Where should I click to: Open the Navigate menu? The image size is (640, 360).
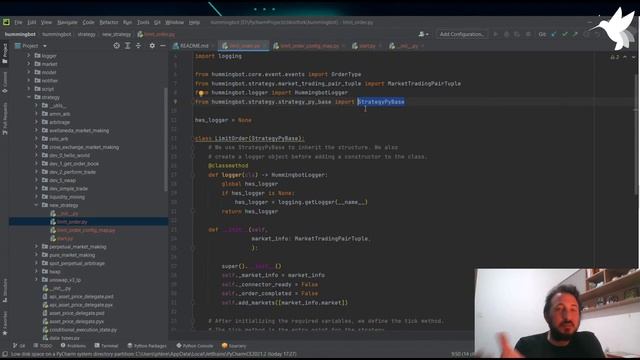[x=67, y=22]
